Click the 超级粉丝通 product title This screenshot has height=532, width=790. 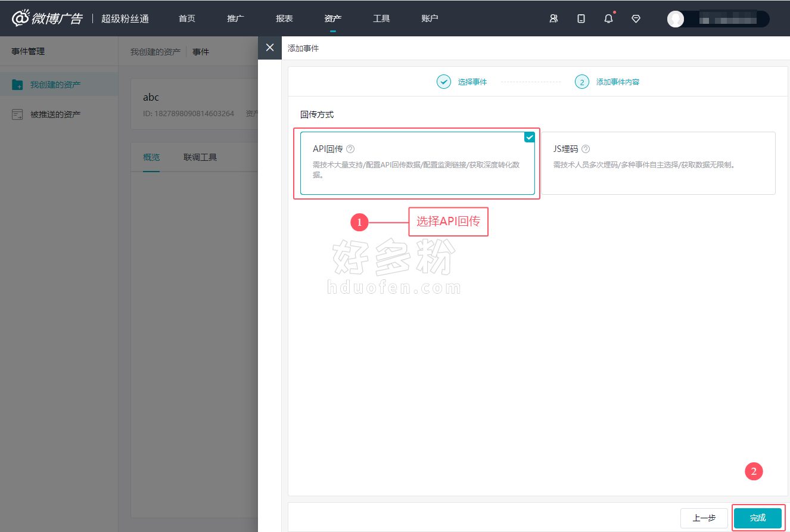pyautogui.click(x=125, y=18)
